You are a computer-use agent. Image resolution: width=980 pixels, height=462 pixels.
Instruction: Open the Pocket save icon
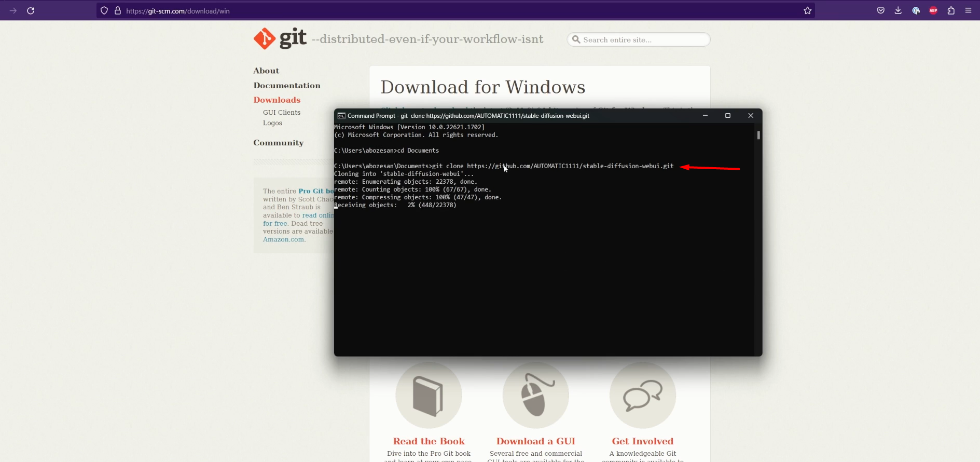881,11
